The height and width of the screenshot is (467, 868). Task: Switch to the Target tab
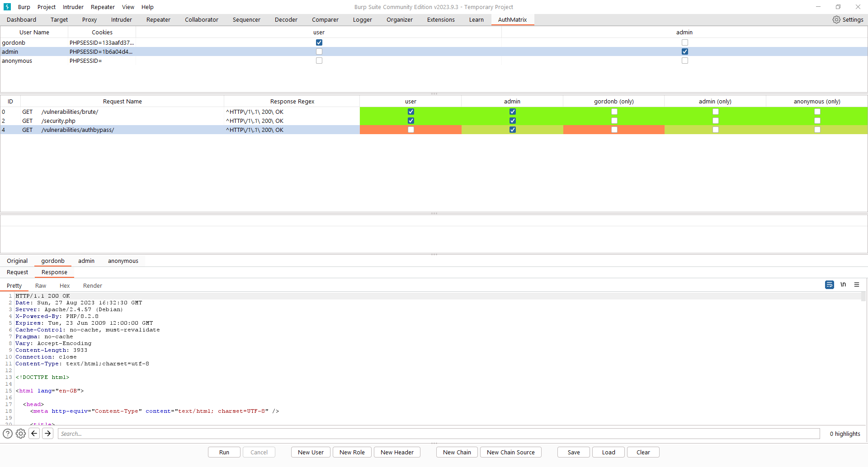[59, 19]
